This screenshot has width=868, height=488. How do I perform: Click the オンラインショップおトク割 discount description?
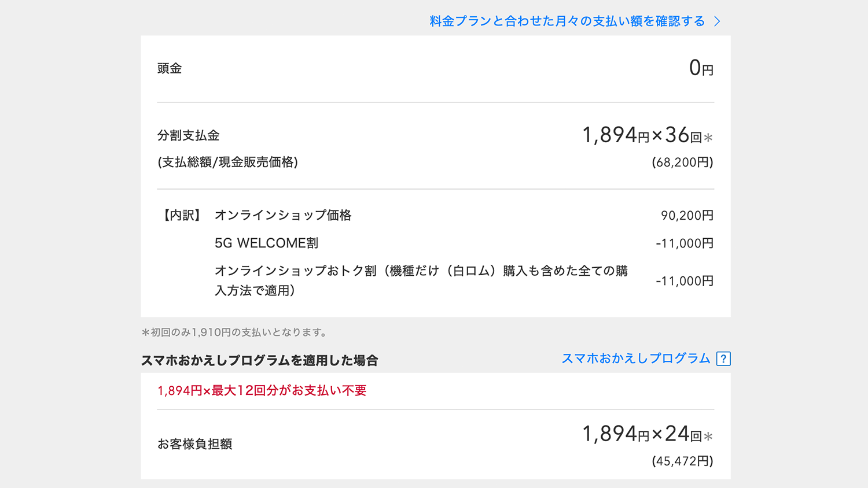point(421,280)
